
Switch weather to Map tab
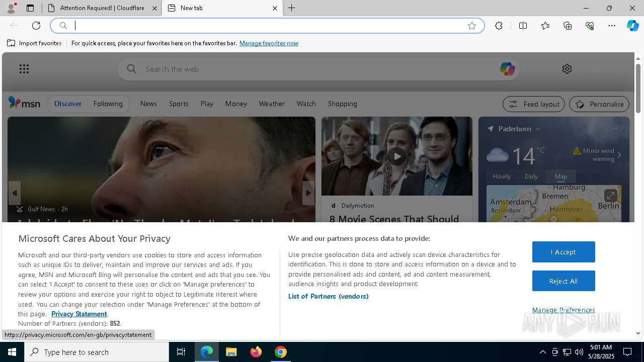click(561, 176)
